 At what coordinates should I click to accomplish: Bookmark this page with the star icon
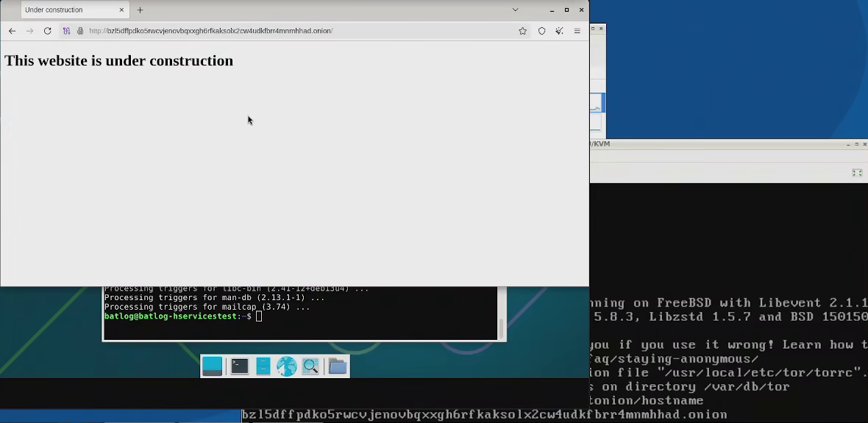522,31
